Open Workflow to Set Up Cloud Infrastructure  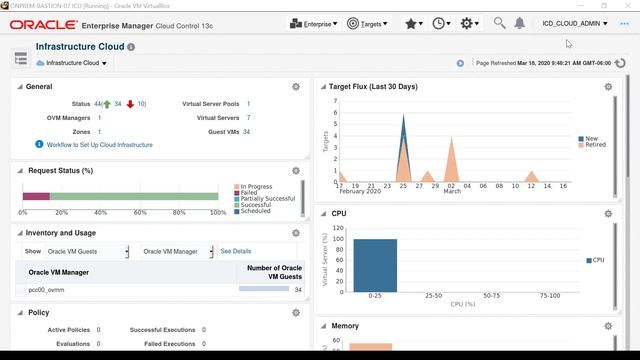[100, 145]
